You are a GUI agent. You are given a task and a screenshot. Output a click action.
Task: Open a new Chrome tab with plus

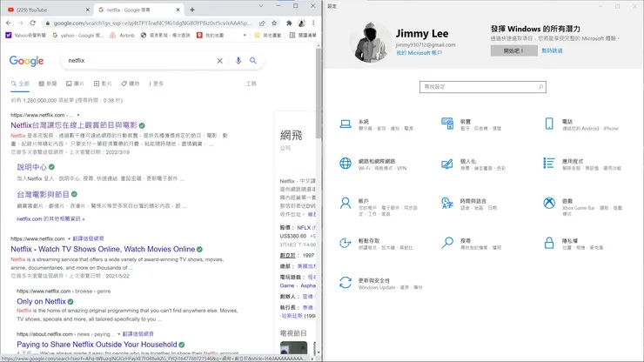pyautogui.click(x=192, y=10)
